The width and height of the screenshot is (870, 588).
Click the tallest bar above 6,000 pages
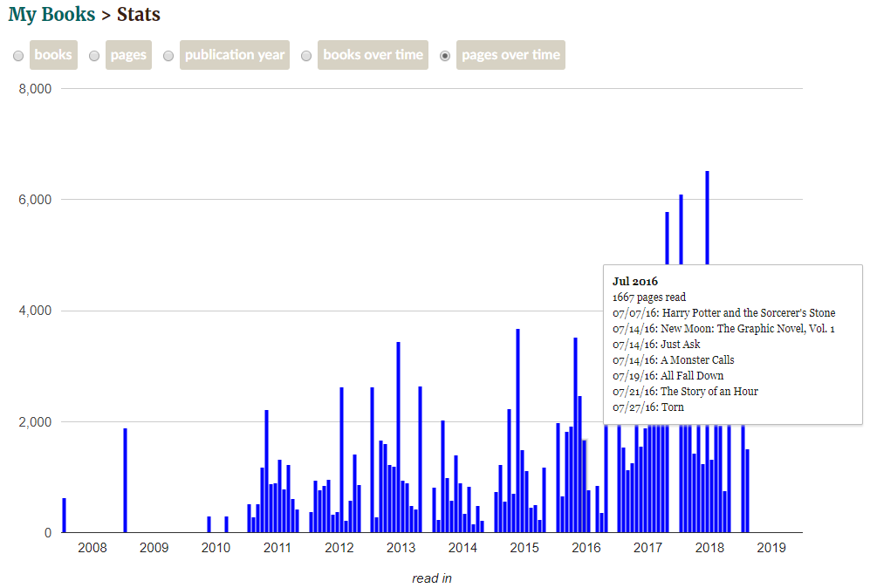tap(708, 218)
